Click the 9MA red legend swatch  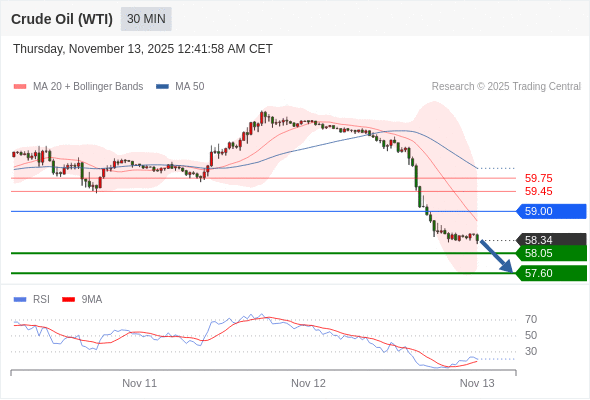[68, 300]
